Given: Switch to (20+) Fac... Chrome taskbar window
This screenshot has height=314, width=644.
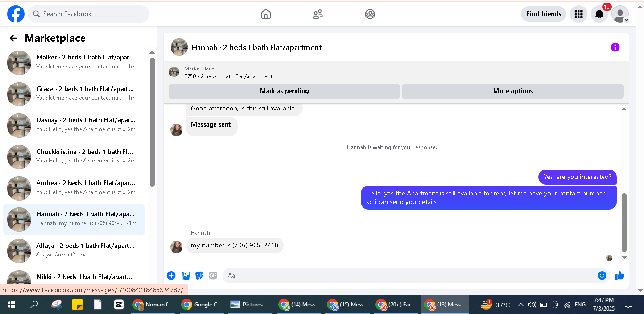Looking at the screenshot, I should (x=396, y=305).
